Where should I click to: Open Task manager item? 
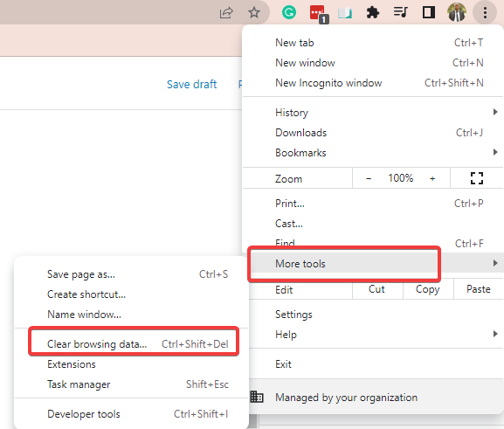click(132, 384)
